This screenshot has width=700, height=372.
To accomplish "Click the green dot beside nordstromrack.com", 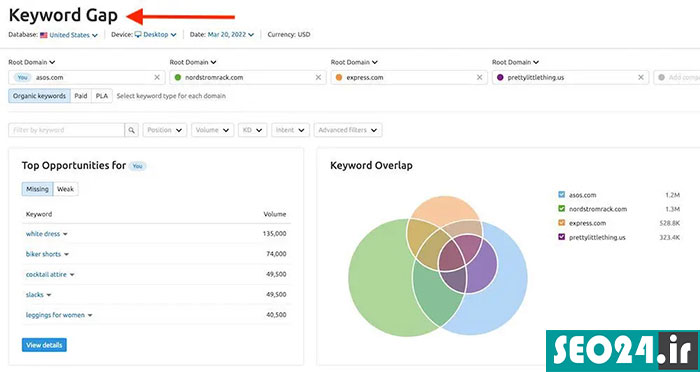I will click(178, 77).
